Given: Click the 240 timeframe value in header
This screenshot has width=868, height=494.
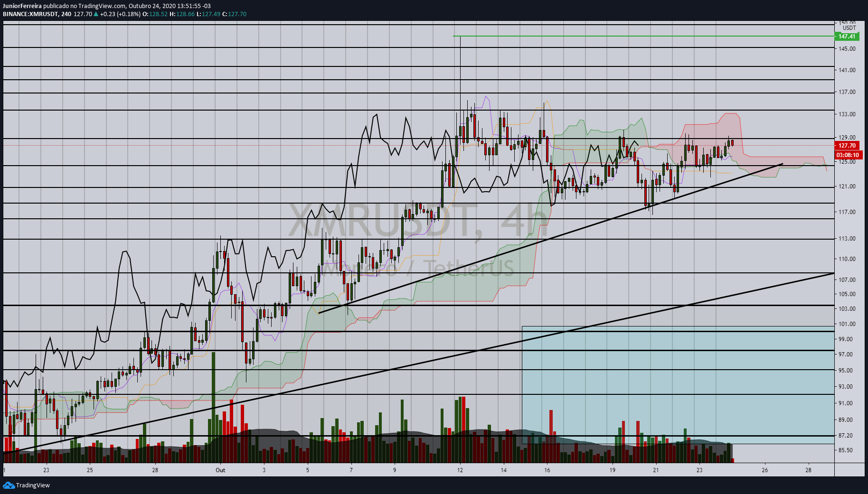Looking at the screenshot, I should (66, 14).
